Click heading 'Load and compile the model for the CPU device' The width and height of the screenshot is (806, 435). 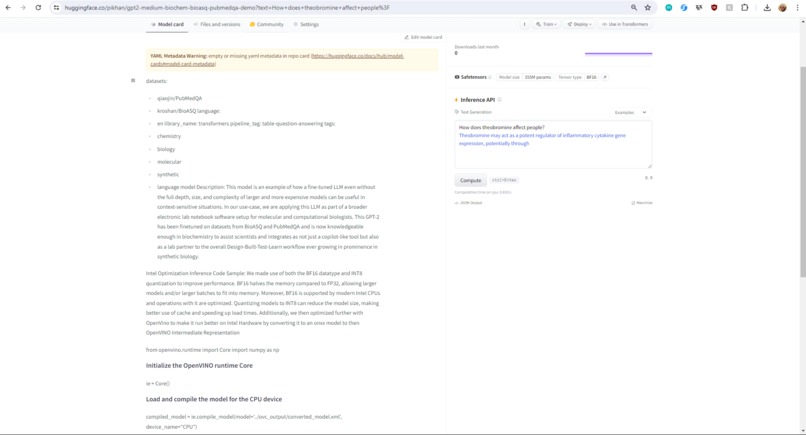214,399
